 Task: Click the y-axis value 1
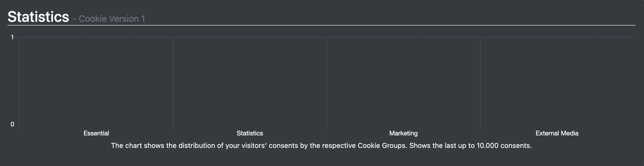pos(12,37)
